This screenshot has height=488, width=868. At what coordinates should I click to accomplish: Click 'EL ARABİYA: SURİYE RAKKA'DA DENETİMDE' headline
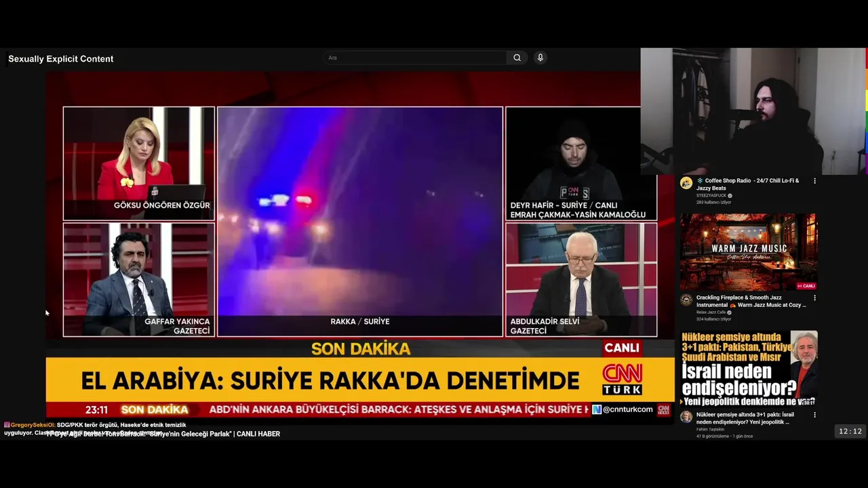(x=330, y=381)
